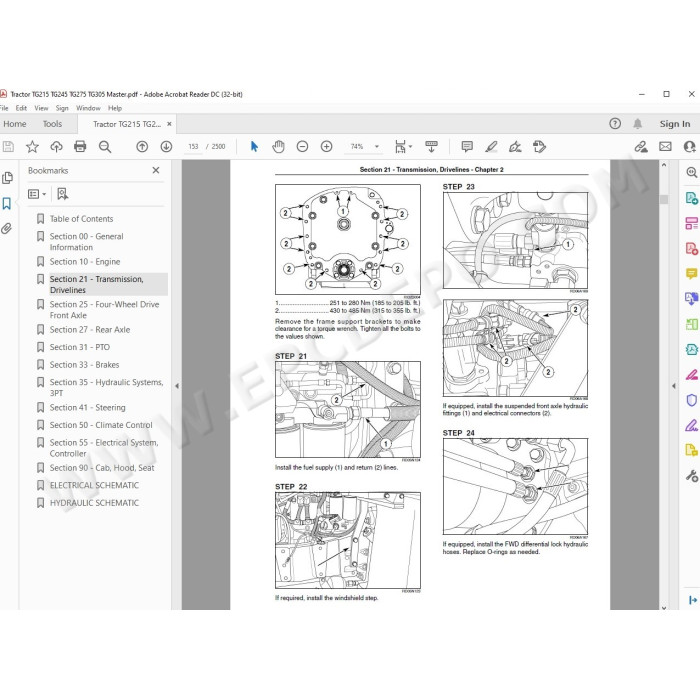The image size is (700, 700).
Task: Open the File menu
Action: pyautogui.click(x=4, y=108)
